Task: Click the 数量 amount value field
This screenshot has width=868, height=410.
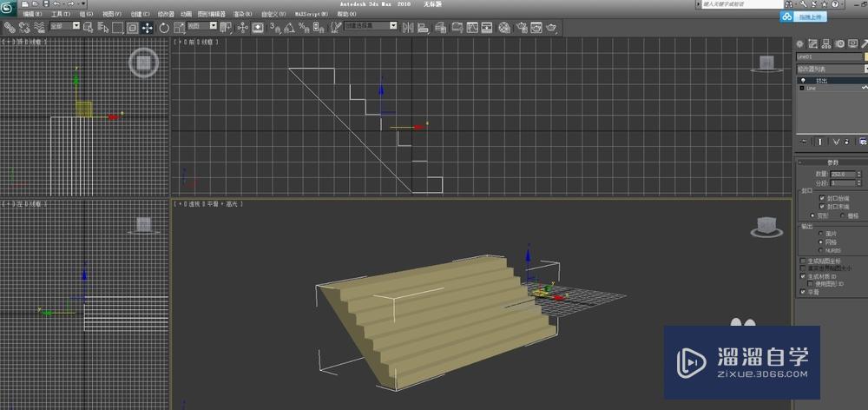Action: tap(842, 174)
